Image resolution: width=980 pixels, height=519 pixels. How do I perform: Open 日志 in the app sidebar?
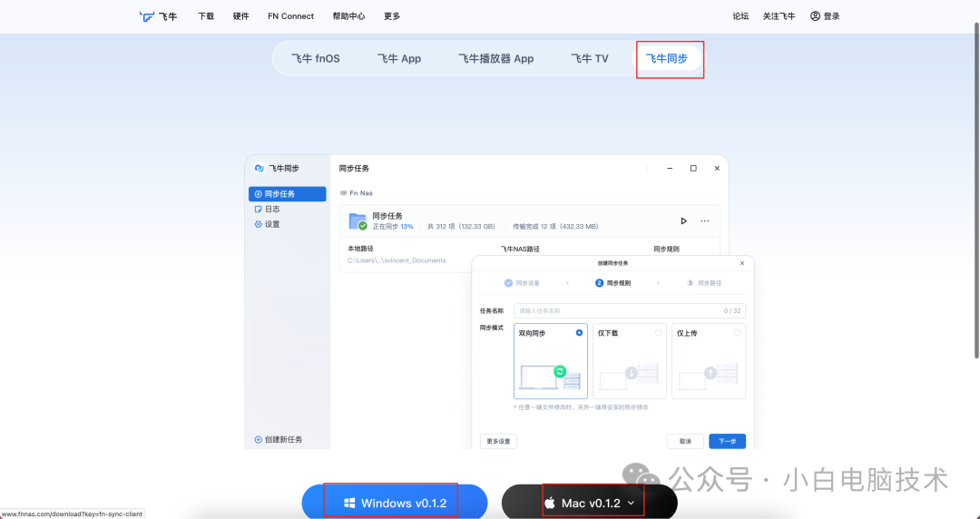[268, 209]
